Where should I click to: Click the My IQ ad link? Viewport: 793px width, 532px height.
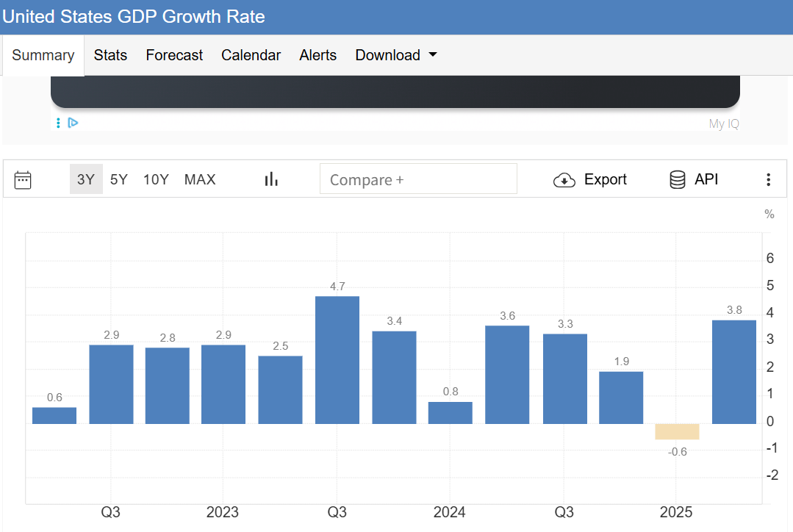[x=723, y=123]
